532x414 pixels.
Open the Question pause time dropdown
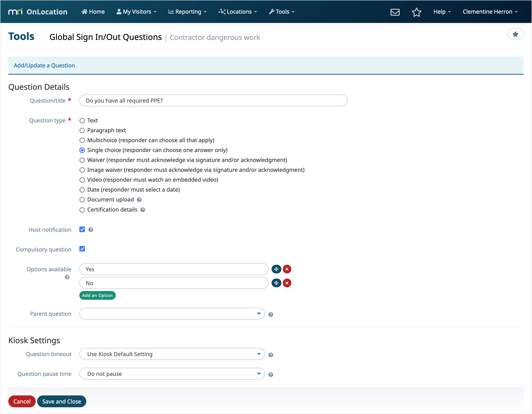pos(172,374)
